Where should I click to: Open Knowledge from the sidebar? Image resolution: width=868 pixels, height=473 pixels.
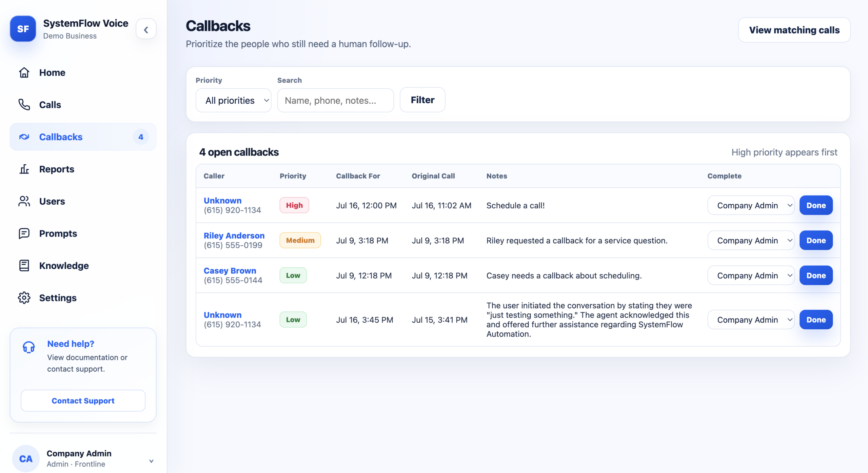(x=83, y=266)
